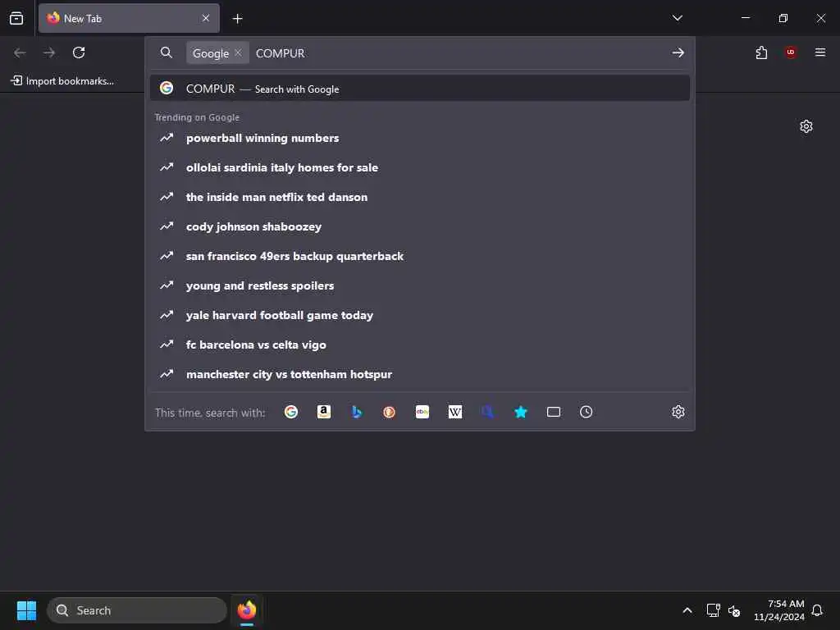Reload the current page
840x630 pixels.
click(79, 52)
